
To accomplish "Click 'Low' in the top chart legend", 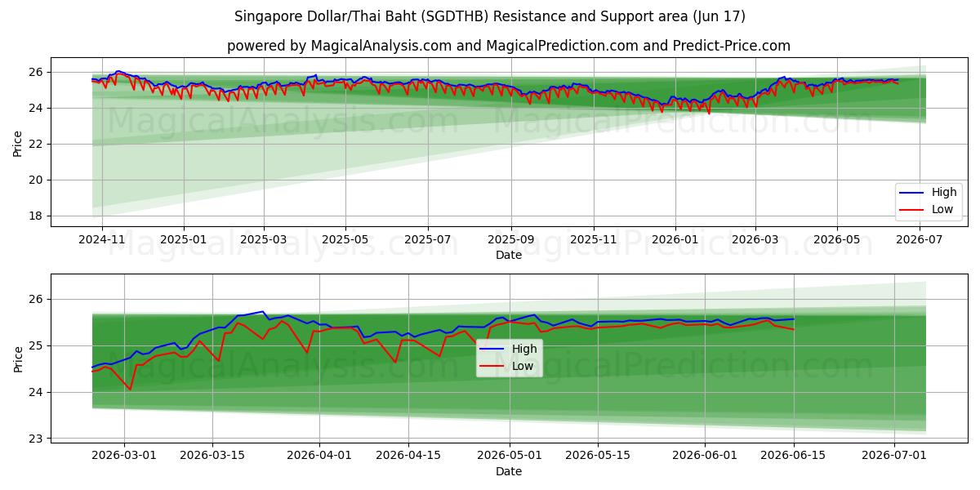I will 943,209.
